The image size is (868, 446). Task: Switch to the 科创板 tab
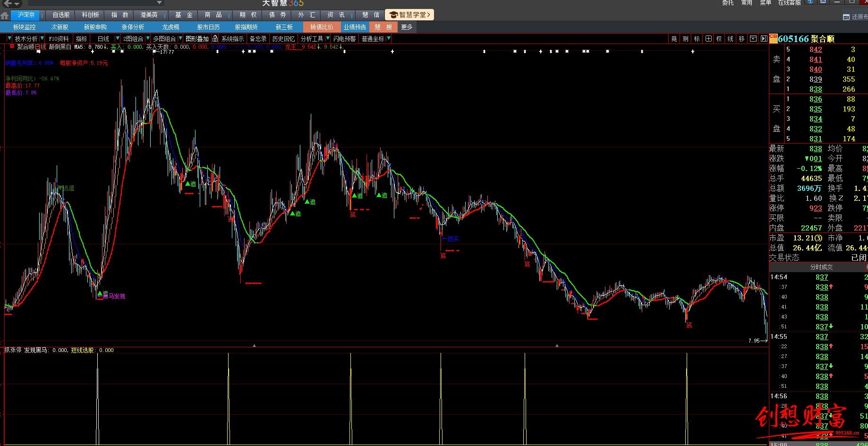pyautogui.click(x=90, y=15)
